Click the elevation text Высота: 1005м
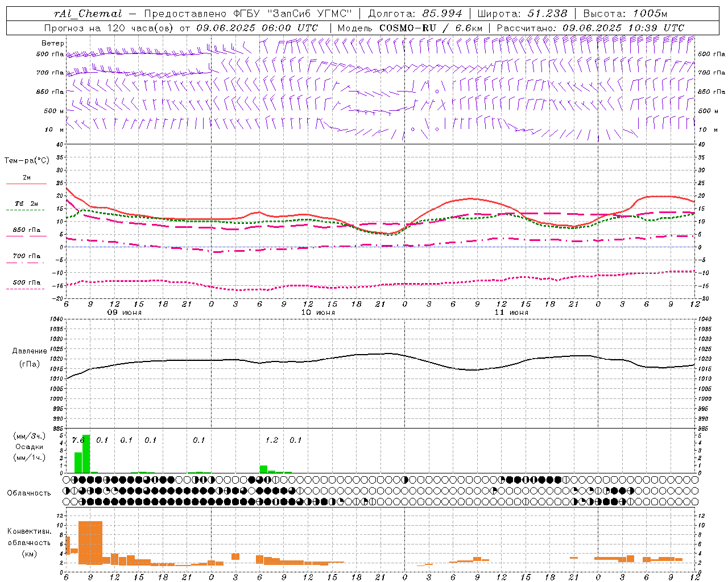 coord(626,14)
